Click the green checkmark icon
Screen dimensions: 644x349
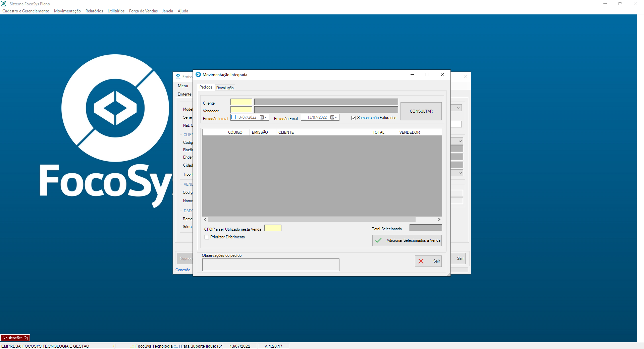378,240
